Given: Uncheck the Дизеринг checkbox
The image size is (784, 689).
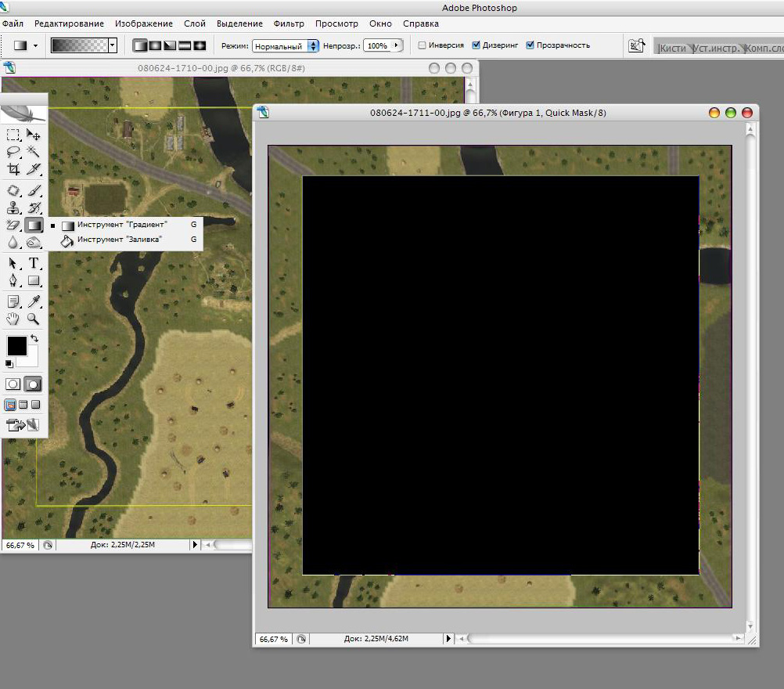Looking at the screenshot, I should (477, 45).
